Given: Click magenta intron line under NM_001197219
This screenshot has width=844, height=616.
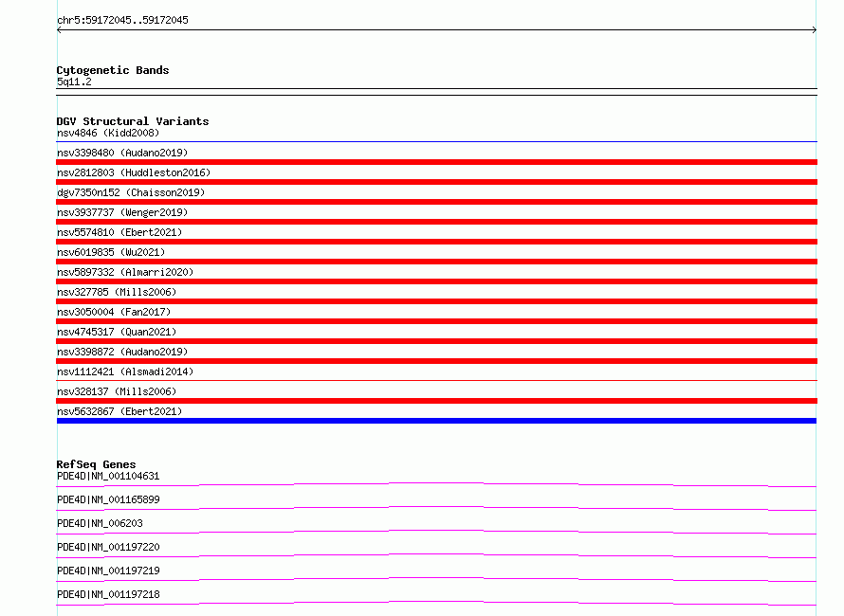Looking at the screenshot, I should click(436, 579).
